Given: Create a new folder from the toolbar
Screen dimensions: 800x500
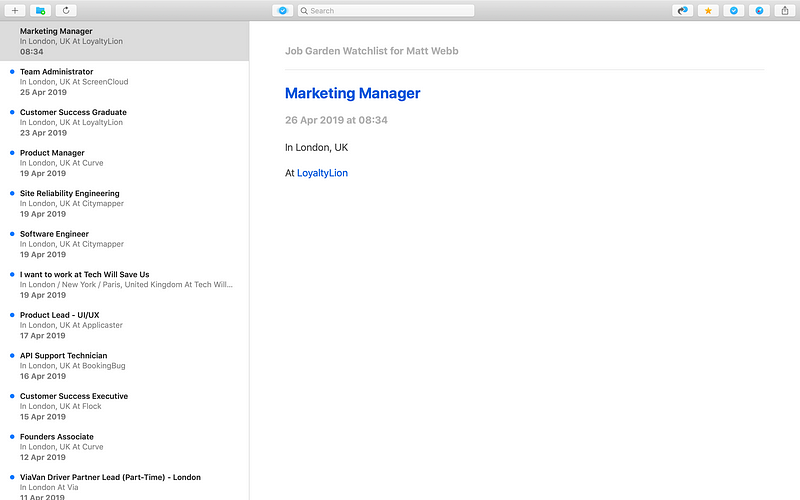Looking at the screenshot, I should click(40, 10).
